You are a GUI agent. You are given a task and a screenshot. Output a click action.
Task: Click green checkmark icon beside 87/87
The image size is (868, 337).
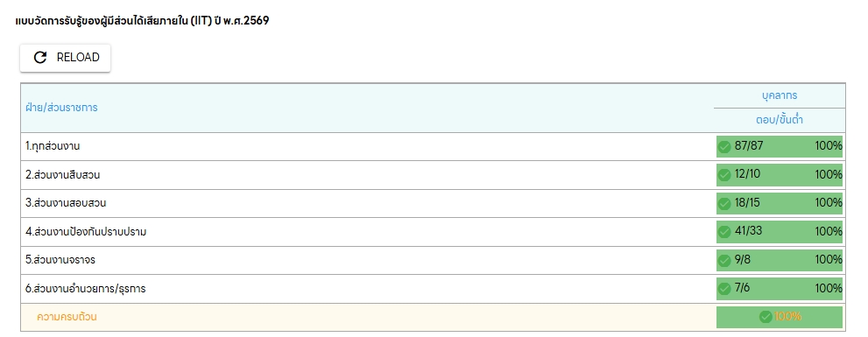click(x=724, y=147)
